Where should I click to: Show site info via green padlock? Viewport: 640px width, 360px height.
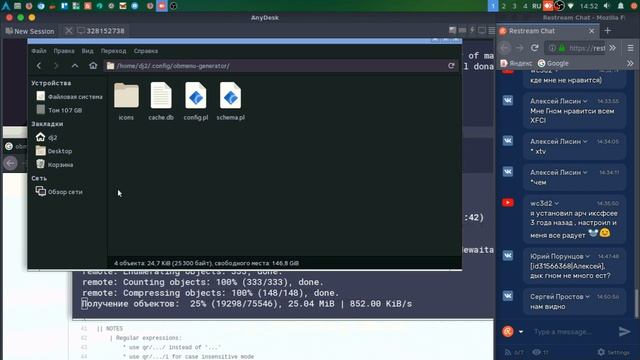(562, 48)
